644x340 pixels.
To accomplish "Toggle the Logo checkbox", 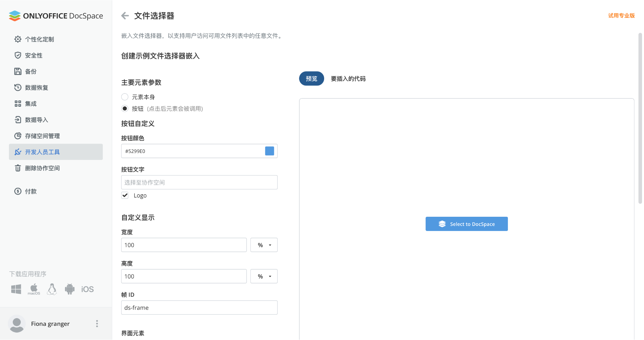I will pos(125,195).
